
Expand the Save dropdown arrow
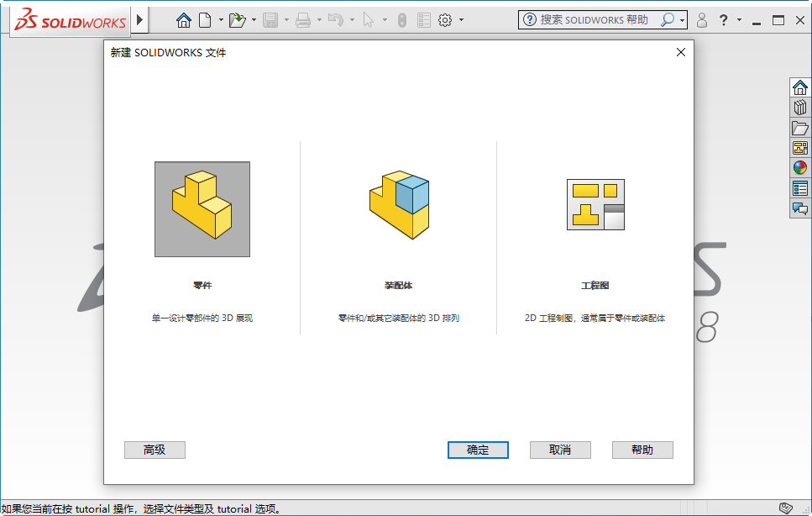coord(286,20)
